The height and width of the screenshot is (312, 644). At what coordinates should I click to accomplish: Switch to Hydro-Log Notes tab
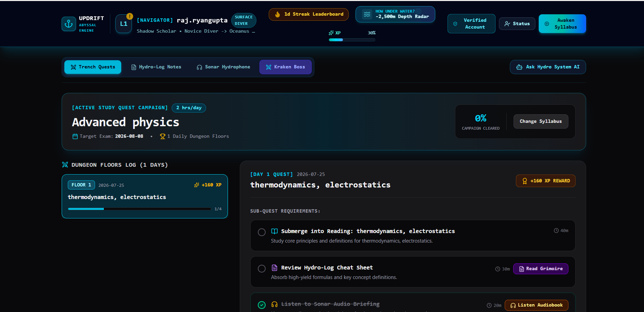(x=156, y=67)
